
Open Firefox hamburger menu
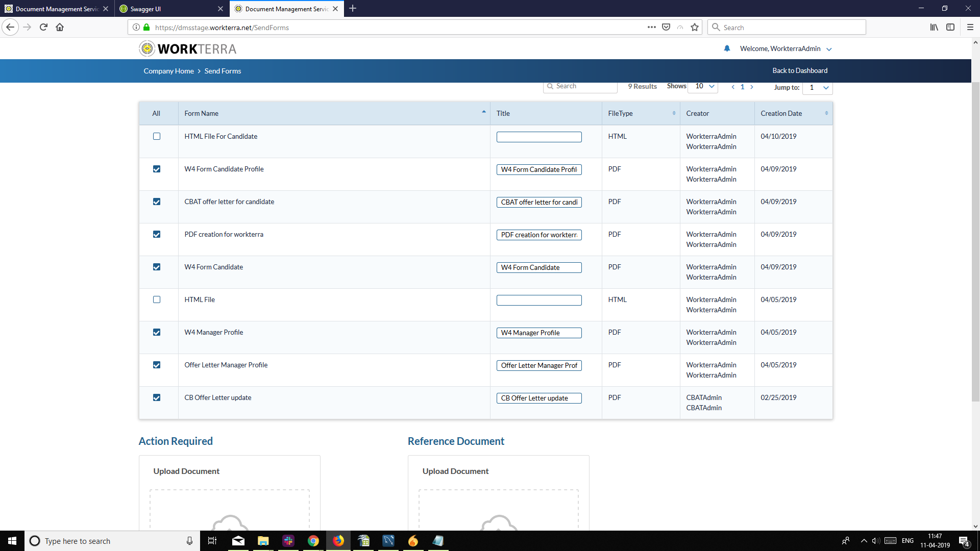coord(970,28)
